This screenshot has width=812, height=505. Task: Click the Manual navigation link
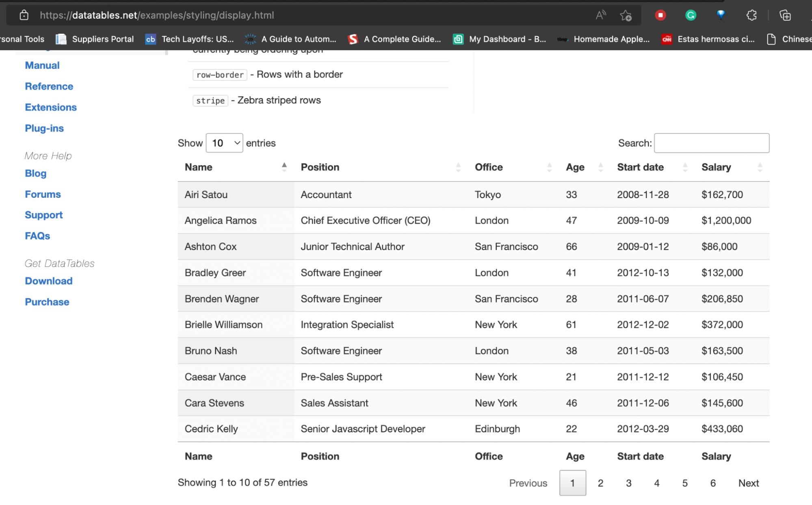pos(41,65)
